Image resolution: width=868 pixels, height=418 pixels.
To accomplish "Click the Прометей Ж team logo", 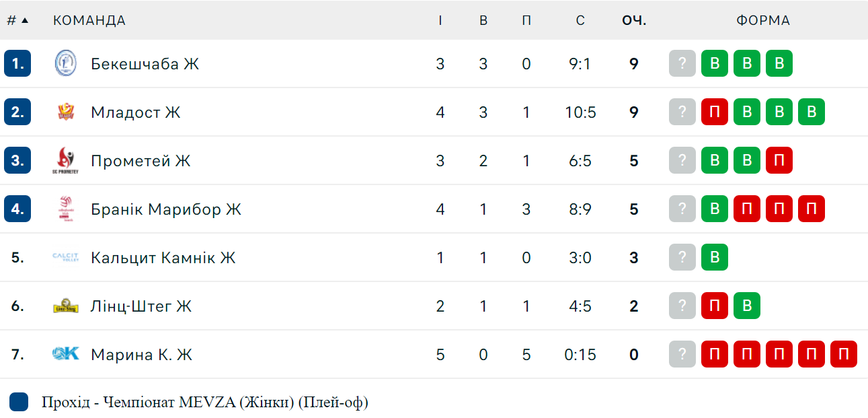I will tap(66, 161).
